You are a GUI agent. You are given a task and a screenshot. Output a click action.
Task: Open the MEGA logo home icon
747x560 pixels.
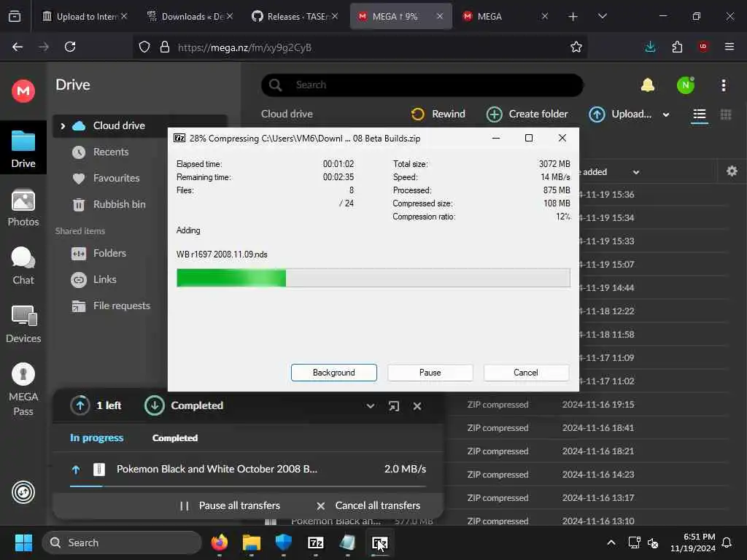(x=23, y=90)
